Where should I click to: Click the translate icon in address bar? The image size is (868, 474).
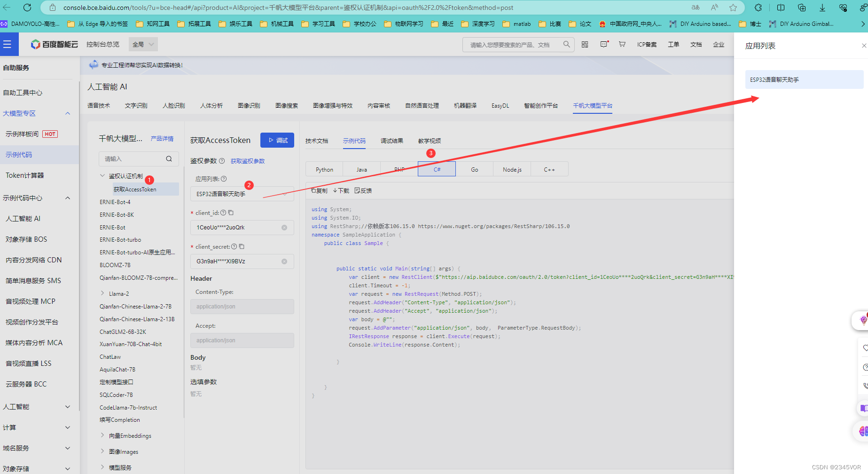696,8
